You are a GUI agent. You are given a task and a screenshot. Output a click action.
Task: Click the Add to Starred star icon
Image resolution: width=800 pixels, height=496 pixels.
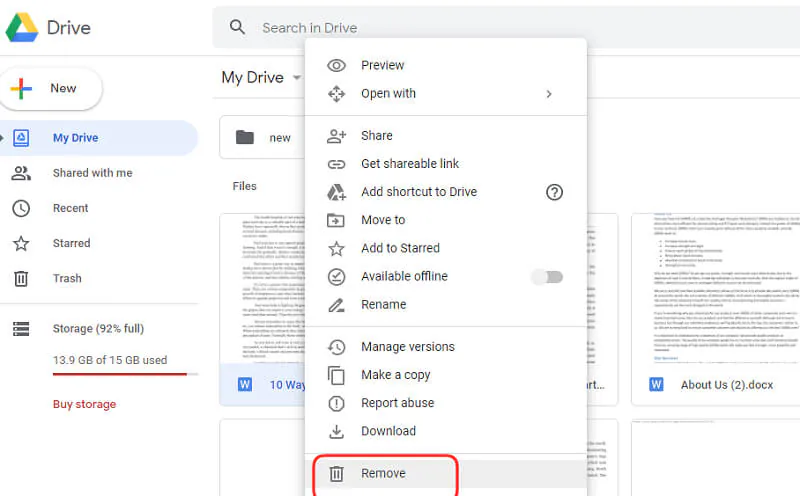click(336, 249)
